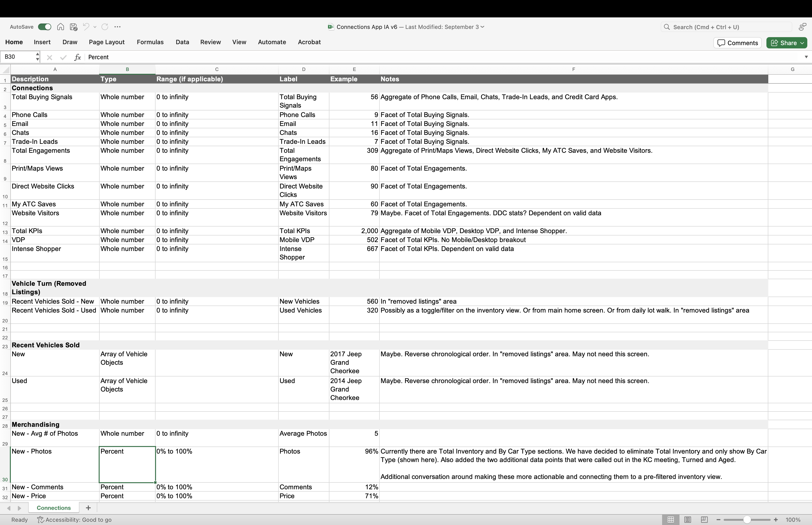This screenshot has height=525, width=812.
Task: Click Accessibility: Good to go status
Action: (75, 520)
